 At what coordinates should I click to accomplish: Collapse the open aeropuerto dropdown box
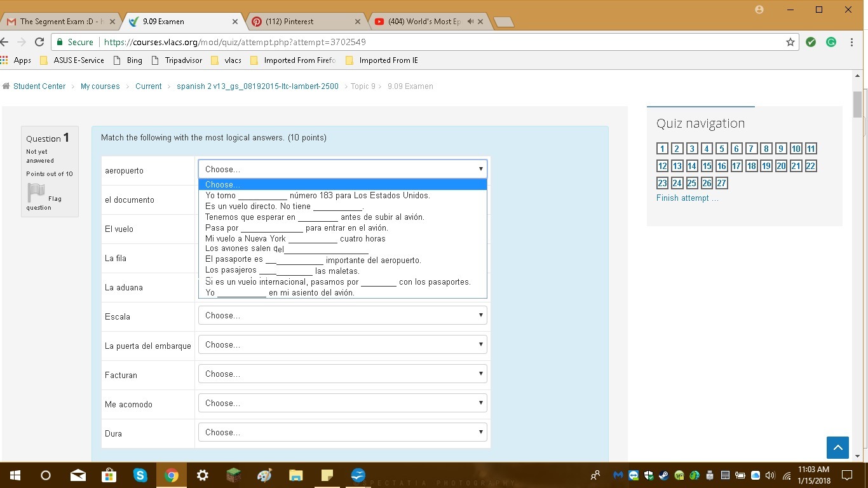[342, 169]
